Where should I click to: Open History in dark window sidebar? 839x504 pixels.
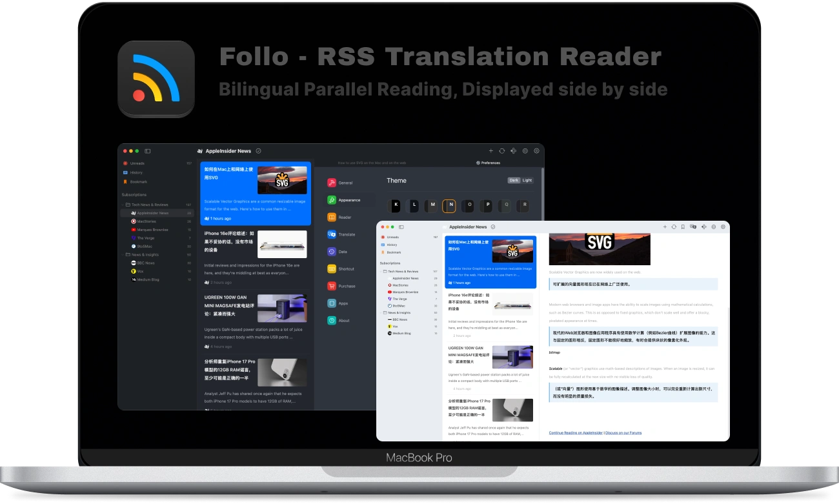(157, 172)
